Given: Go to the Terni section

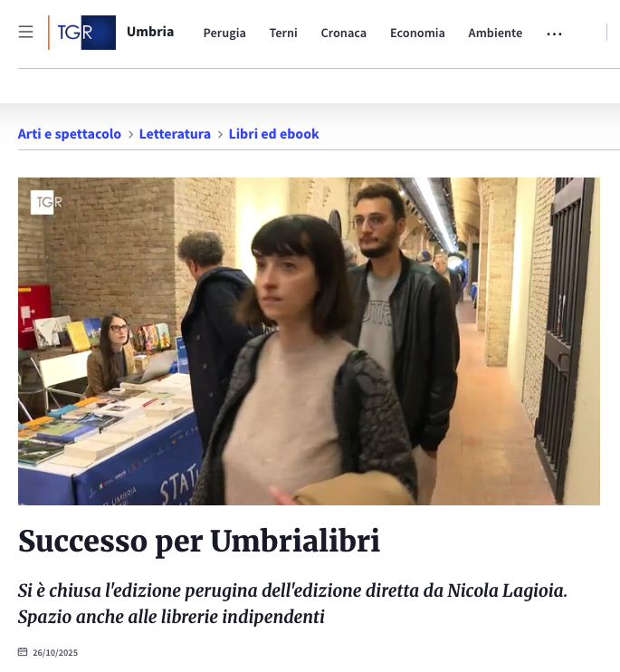Looking at the screenshot, I should (283, 33).
